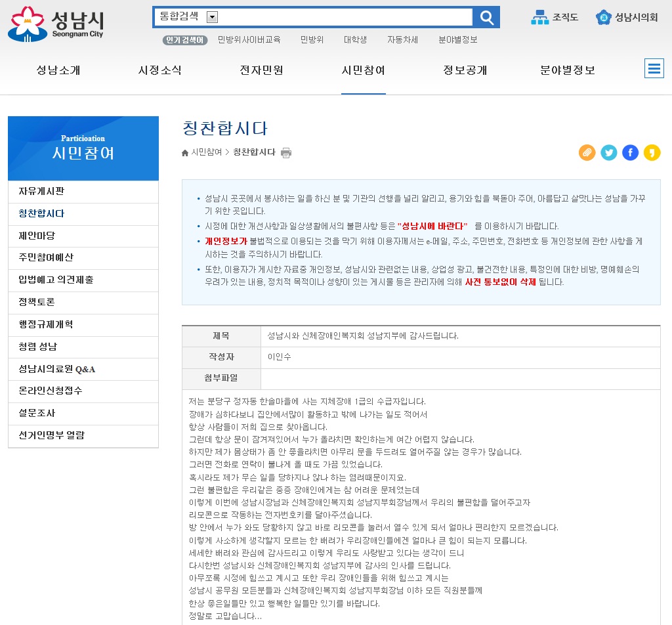The height and width of the screenshot is (625, 672).
Task: Expand the 통합검색 search category dropdown
Action: point(212,17)
